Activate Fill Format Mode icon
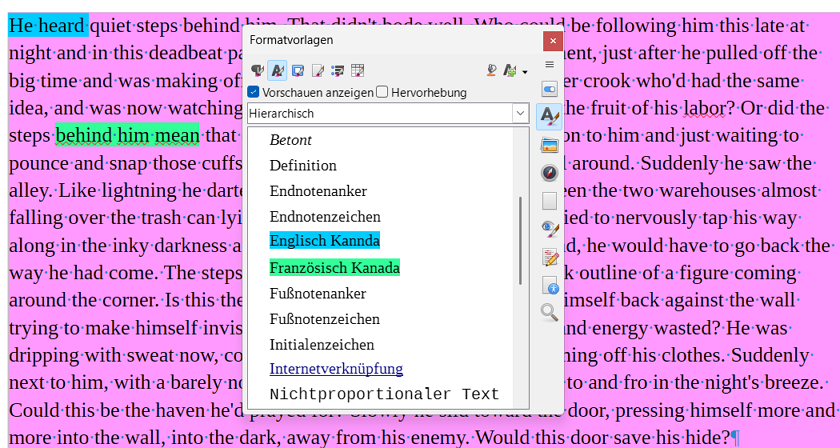 [x=491, y=70]
